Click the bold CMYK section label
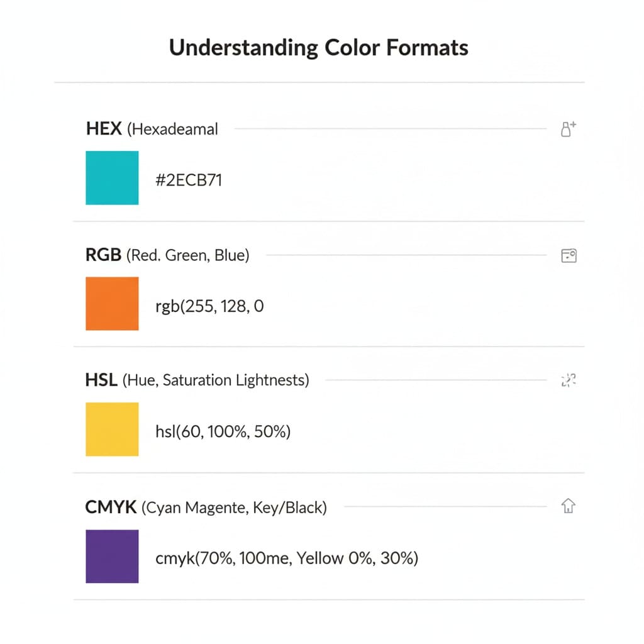This screenshot has width=644, height=644. 111,508
